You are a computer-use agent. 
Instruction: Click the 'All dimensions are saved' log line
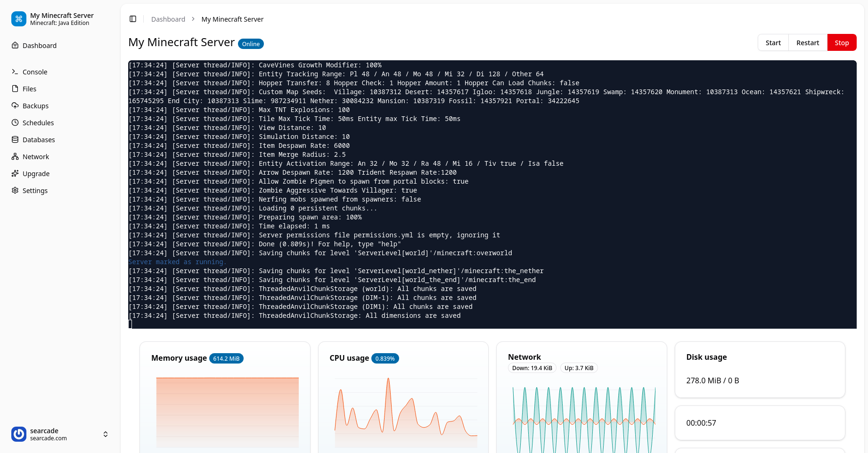pos(295,315)
